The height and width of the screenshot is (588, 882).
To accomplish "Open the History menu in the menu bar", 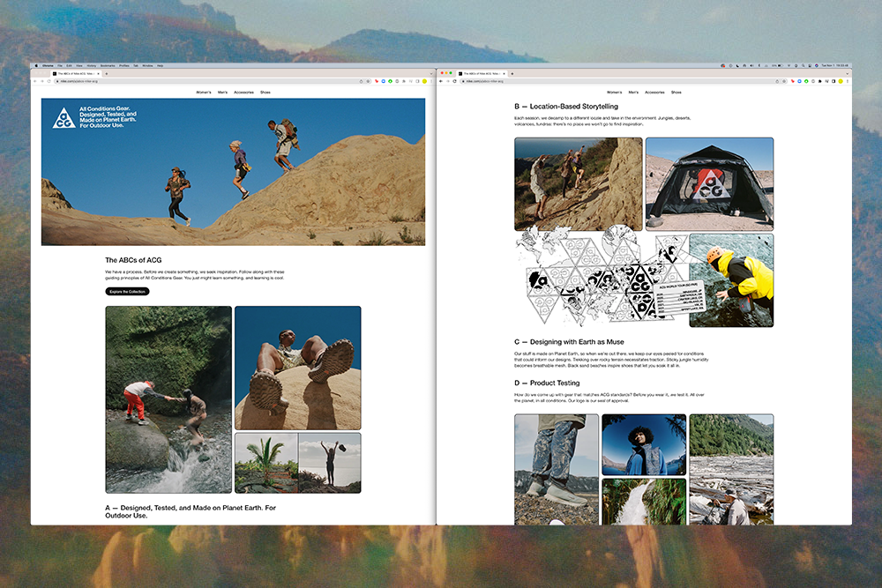I will (x=91, y=66).
